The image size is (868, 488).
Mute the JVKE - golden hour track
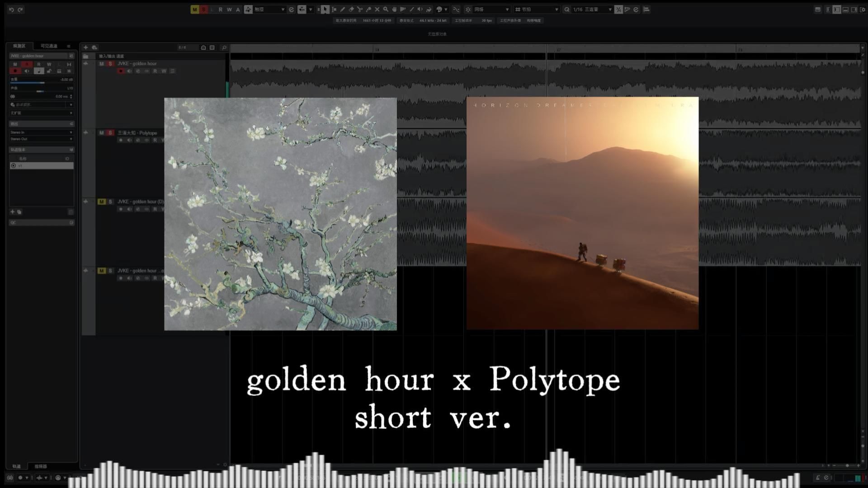pyautogui.click(x=101, y=64)
